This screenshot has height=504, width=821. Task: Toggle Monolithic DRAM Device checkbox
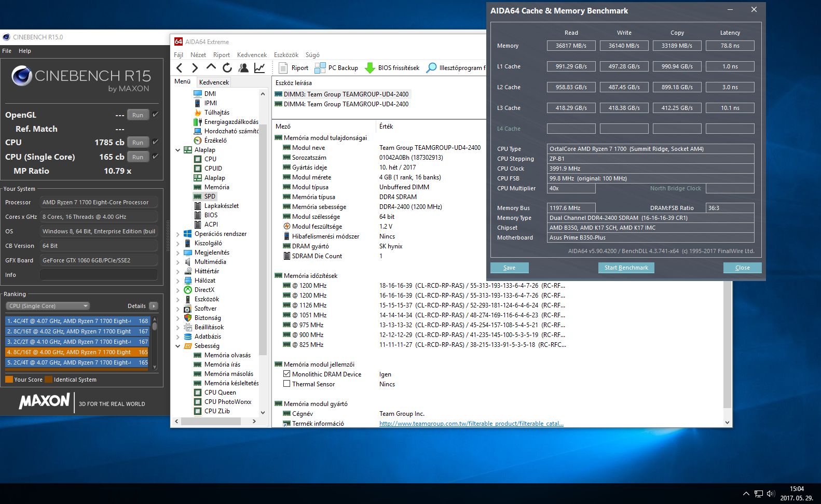pyautogui.click(x=286, y=374)
